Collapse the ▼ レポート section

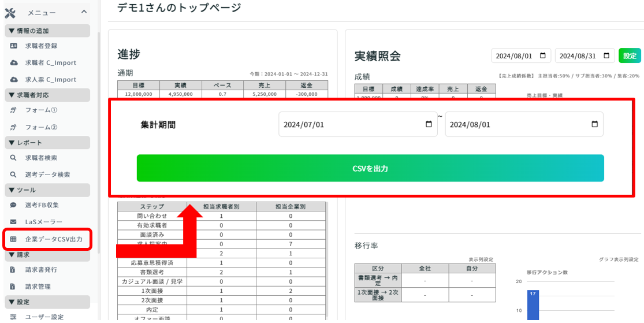[x=47, y=143]
